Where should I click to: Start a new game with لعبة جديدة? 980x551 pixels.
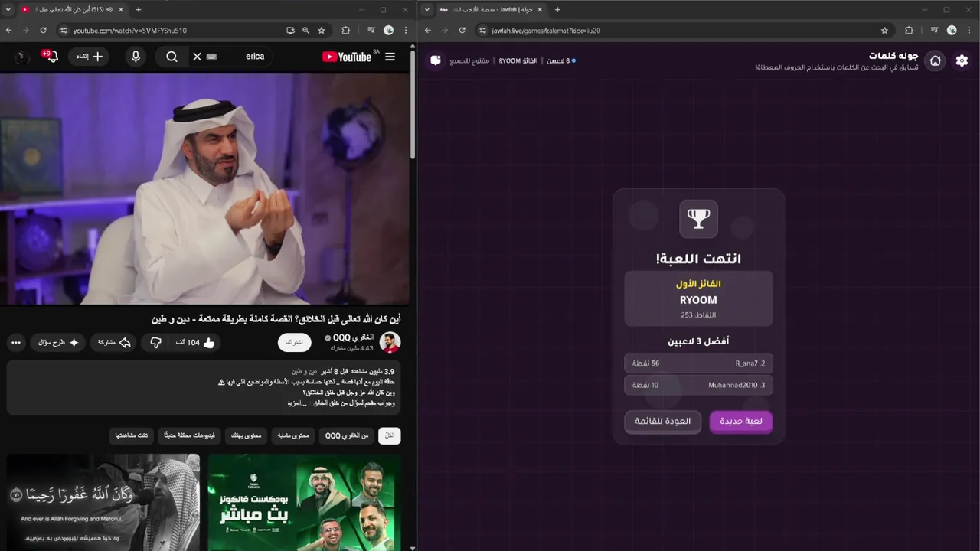(x=741, y=421)
